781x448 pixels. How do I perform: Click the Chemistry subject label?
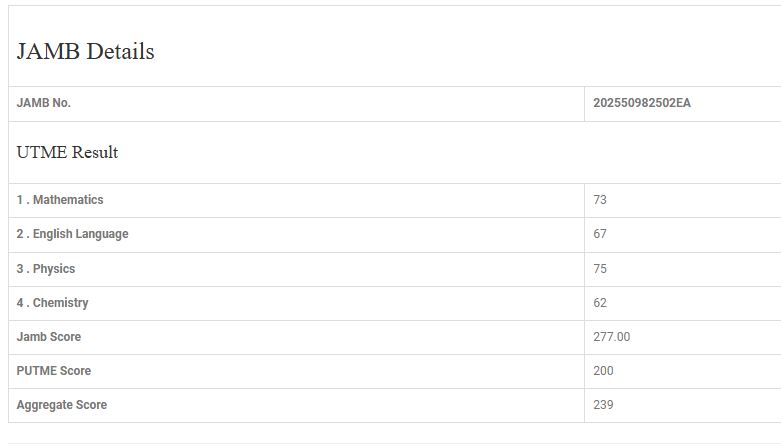(x=52, y=303)
